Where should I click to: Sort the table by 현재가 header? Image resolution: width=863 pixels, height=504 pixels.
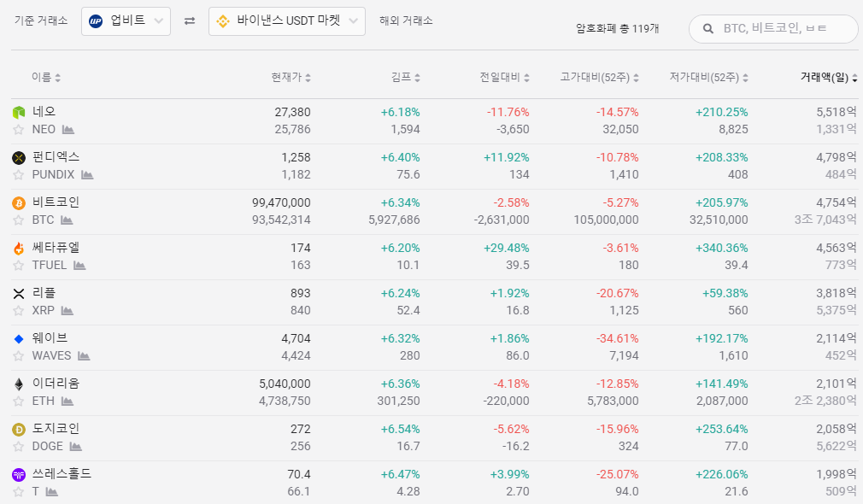[291, 78]
